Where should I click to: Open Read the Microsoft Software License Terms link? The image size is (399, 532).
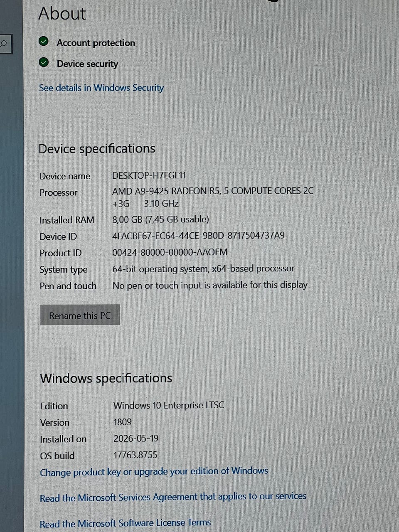[125, 523]
